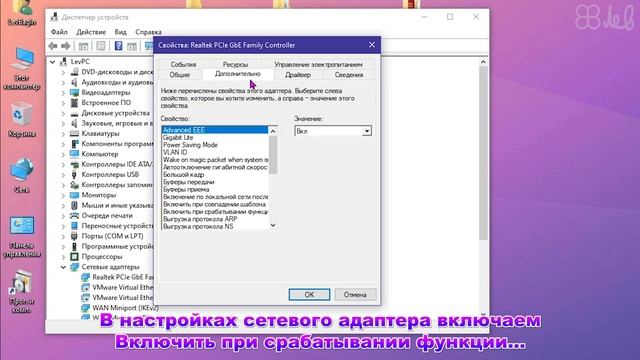This screenshot has height=360, width=640.
Task: Collapse the Сетевые адаптеры node
Action: [63, 267]
